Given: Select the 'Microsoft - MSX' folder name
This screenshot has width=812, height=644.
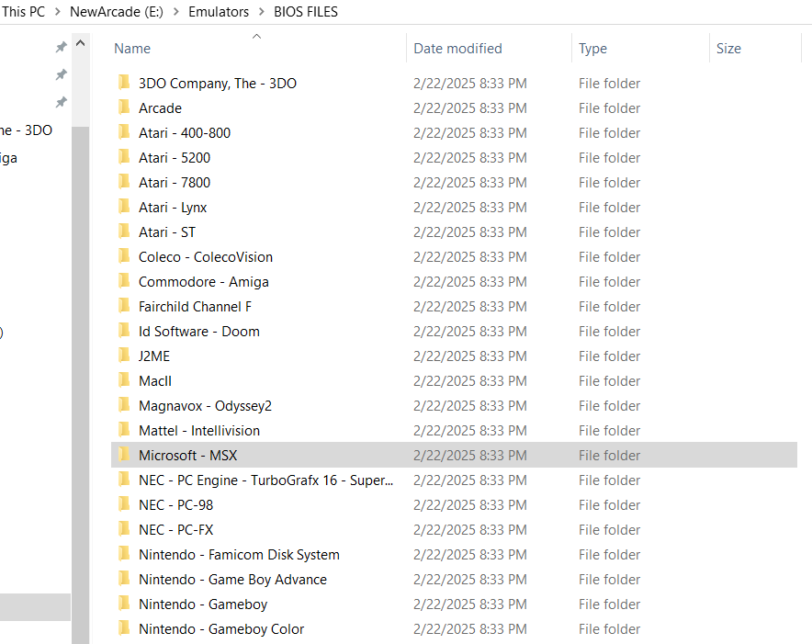Looking at the screenshot, I should tap(188, 456).
